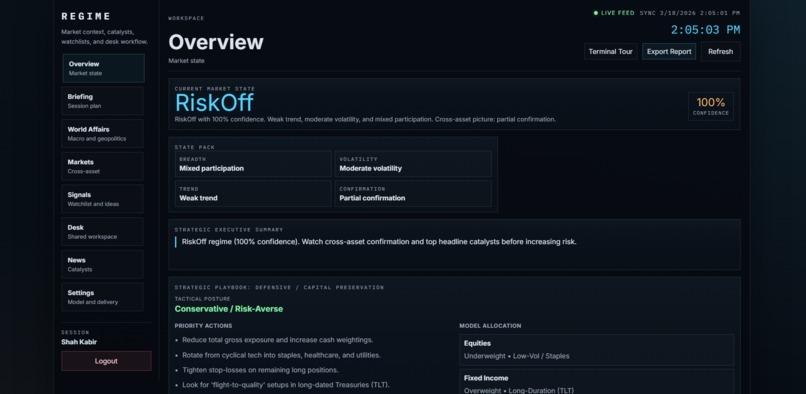The image size is (806, 394).
Task: Click the Equities allocation card
Action: click(597, 350)
